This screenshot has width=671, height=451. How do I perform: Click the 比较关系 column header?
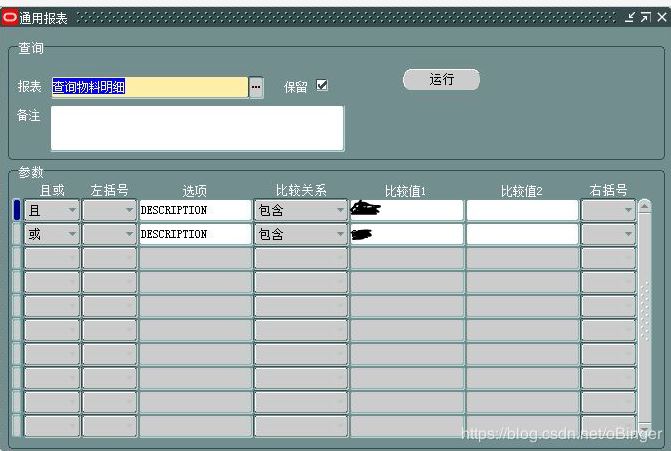pyautogui.click(x=301, y=190)
